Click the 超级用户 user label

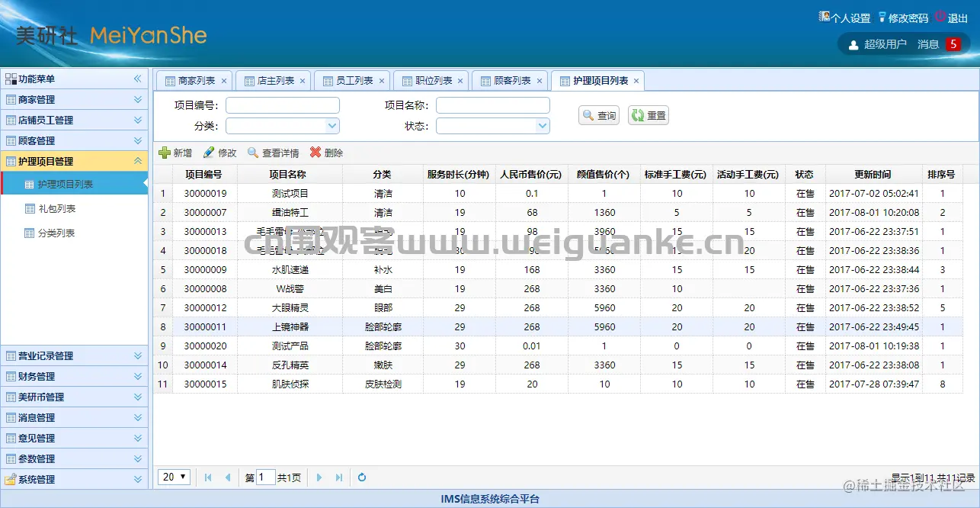tap(885, 44)
